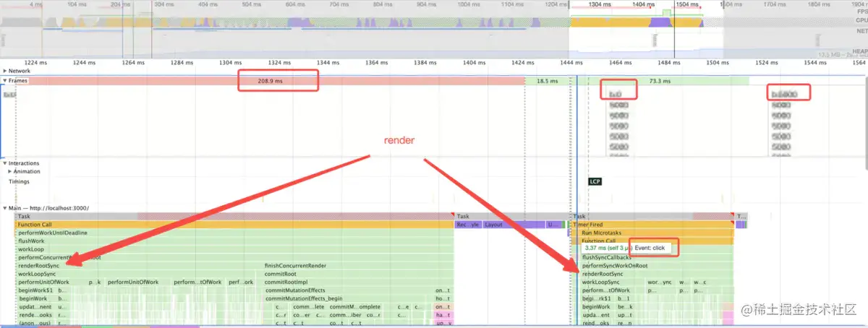Click the 1444 ms ruler tick
This screenshot has width=868, height=328.
pos(572,63)
